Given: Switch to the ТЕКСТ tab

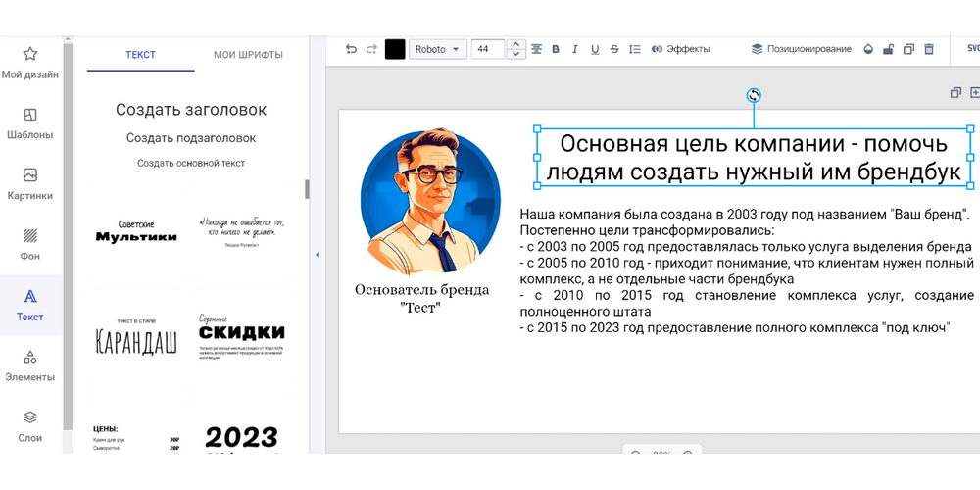Looking at the screenshot, I should point(140,55).
